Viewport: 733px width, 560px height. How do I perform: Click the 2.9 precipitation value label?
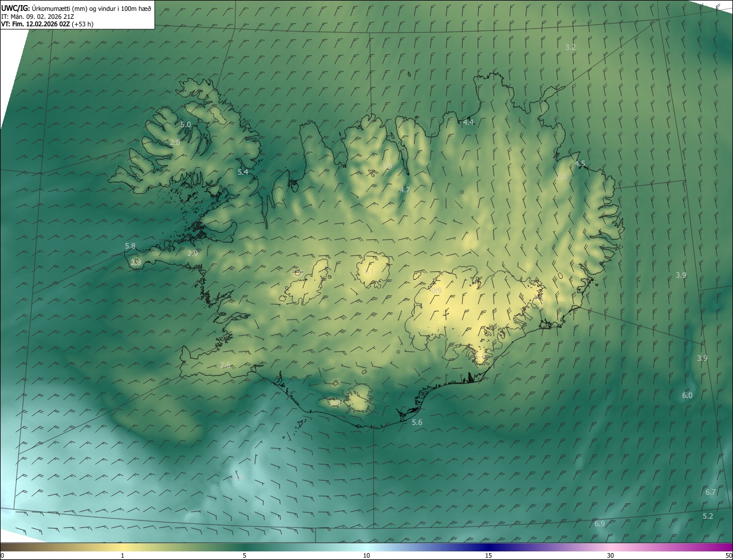click(192, 253)
